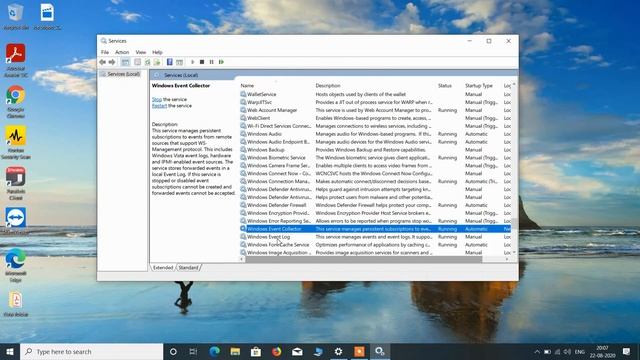The image size is (640, 360).
Task: Open the Google Chrome desktop icon
Action: click(x=16, y=101)
